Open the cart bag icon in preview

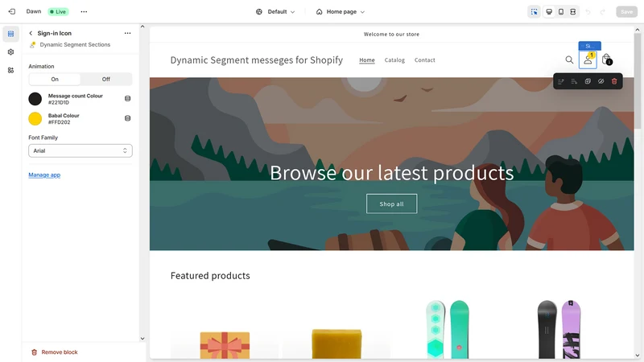pyautogui.click(x=607, y=60)
